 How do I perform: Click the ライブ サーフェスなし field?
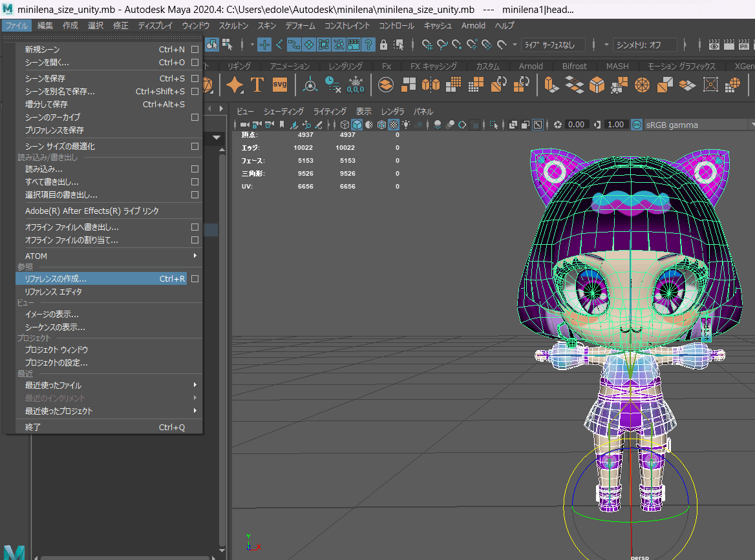(553, 45)
